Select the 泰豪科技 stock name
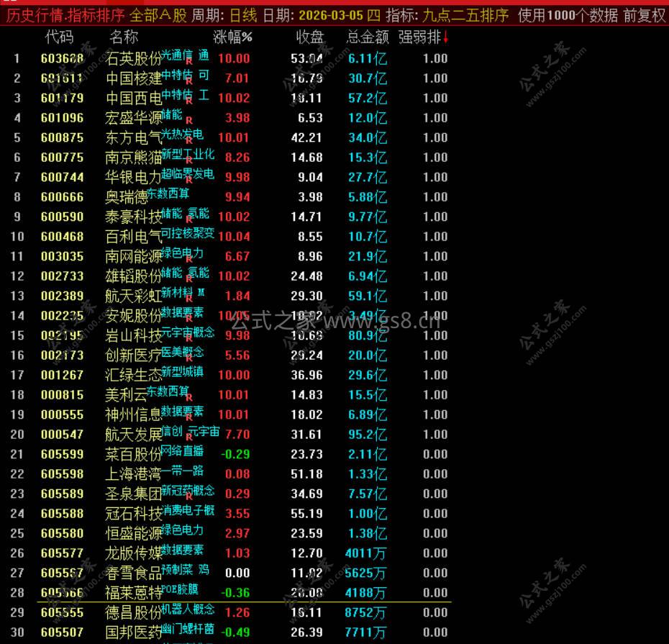669x644 pixels. (x=134, y=217)
